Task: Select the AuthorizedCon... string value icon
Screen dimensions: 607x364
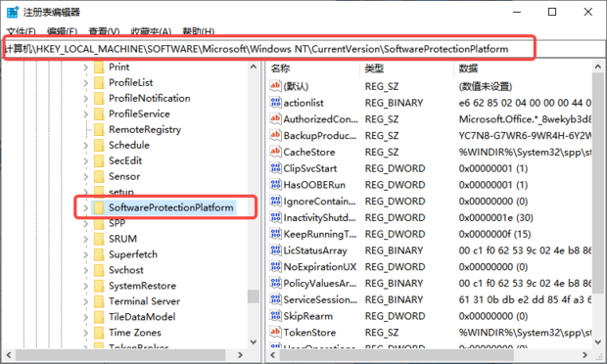Action: click(x=275, y=118)
